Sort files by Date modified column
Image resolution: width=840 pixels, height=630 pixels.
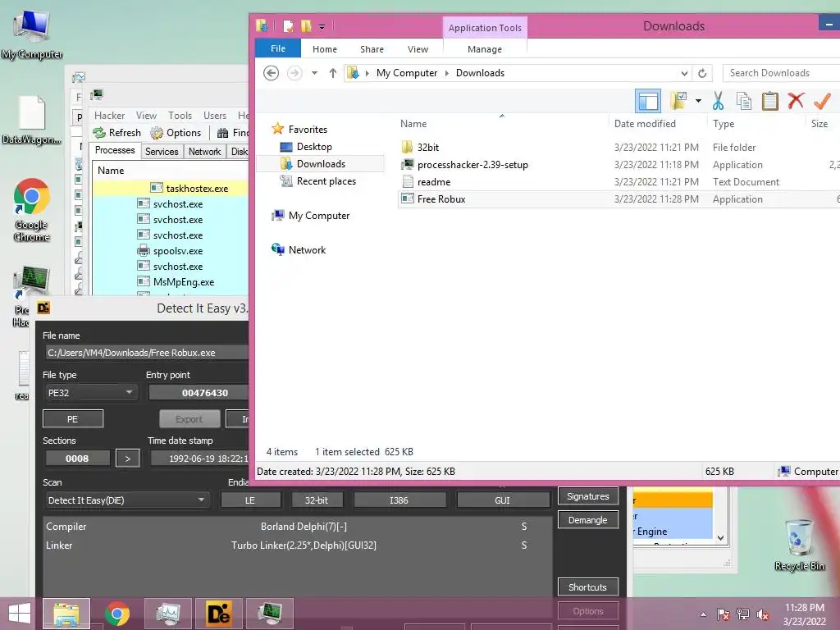(645, 124)
